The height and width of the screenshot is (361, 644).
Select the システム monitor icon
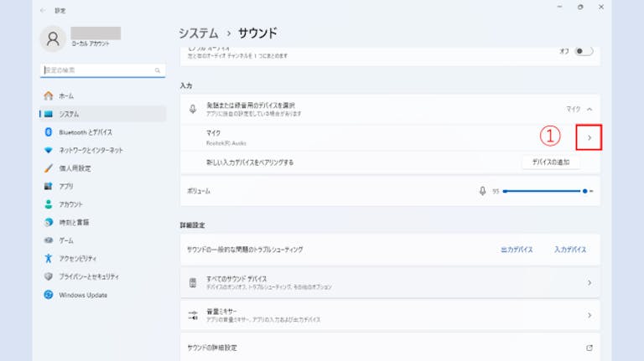[49, 114]
